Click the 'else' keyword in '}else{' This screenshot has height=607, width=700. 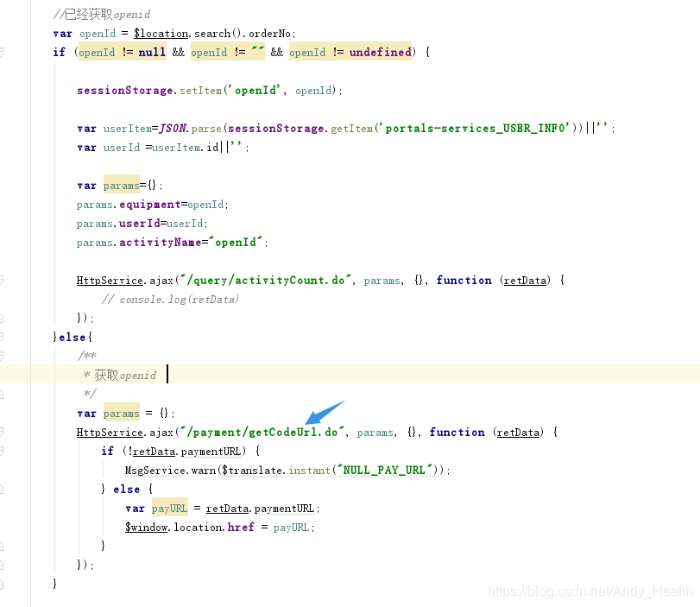tap(72, 337)
